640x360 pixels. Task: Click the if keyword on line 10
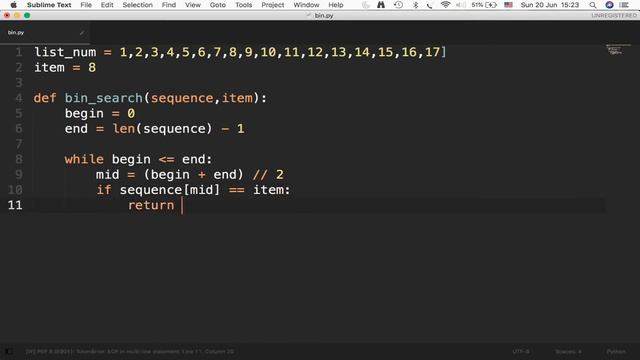tap(104, 190)
